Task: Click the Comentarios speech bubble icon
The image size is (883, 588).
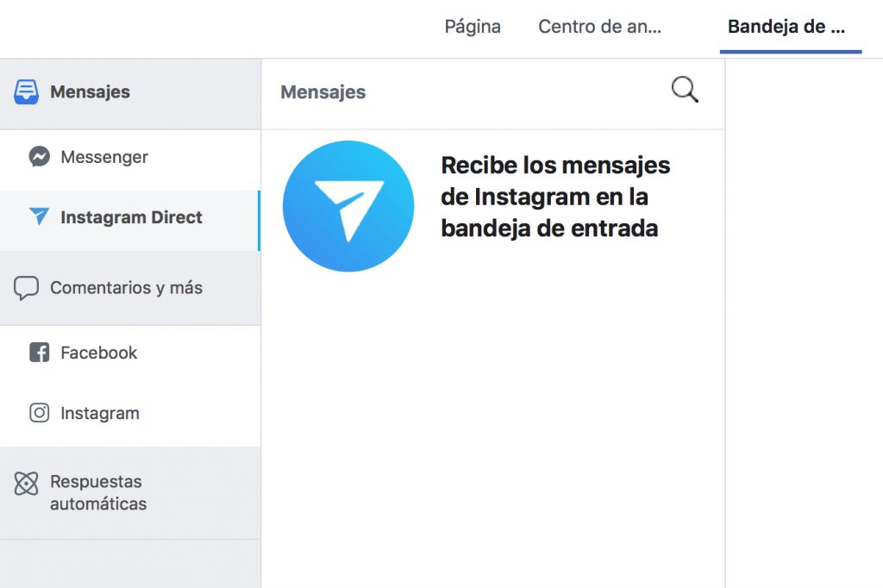Action: [27, 288]
